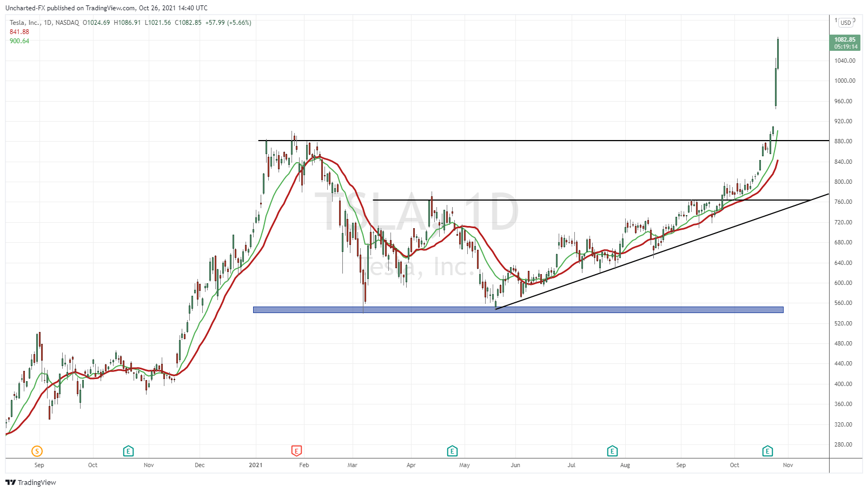Click the 1000.00 price axis label
The height and width of the screenshot is (492, 868).
click(x=845, y=81)
